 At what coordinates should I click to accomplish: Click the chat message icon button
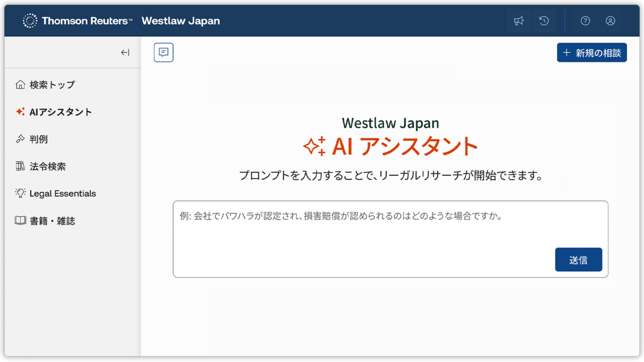pos(164,52)
